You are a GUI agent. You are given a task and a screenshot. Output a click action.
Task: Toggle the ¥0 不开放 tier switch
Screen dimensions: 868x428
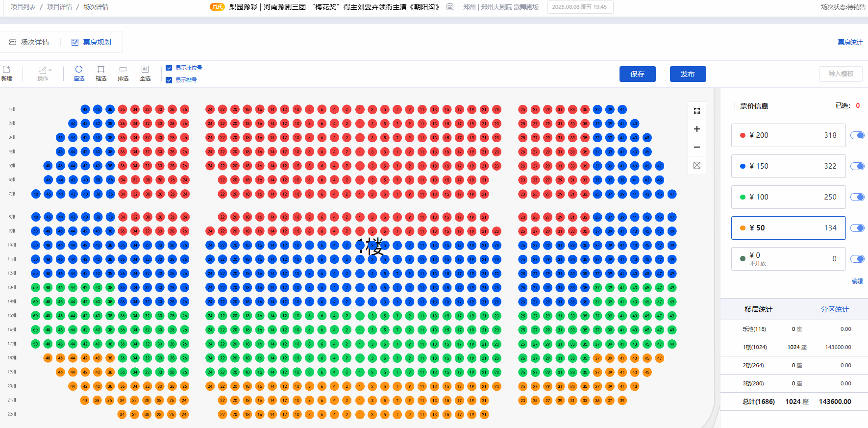857,259
